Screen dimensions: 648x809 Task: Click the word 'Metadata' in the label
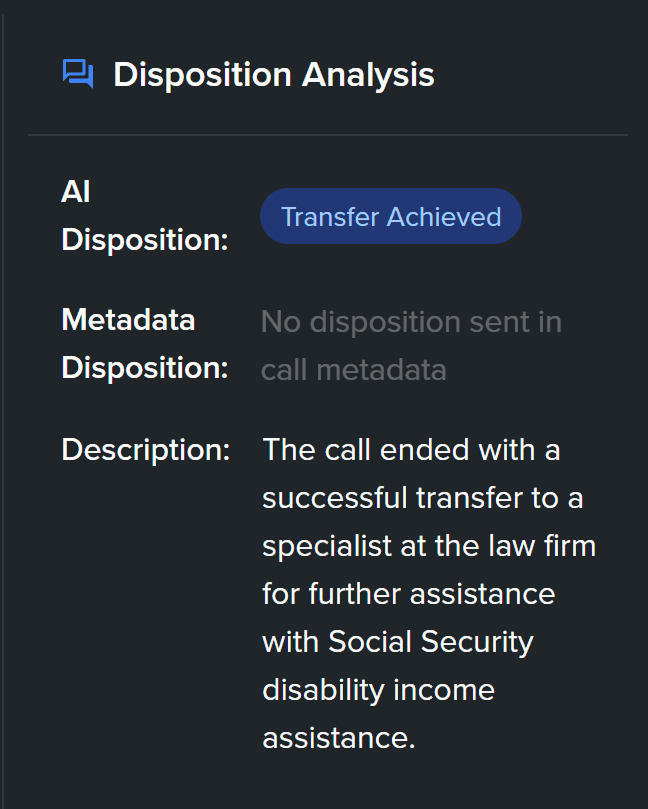(x=128, y=320)
